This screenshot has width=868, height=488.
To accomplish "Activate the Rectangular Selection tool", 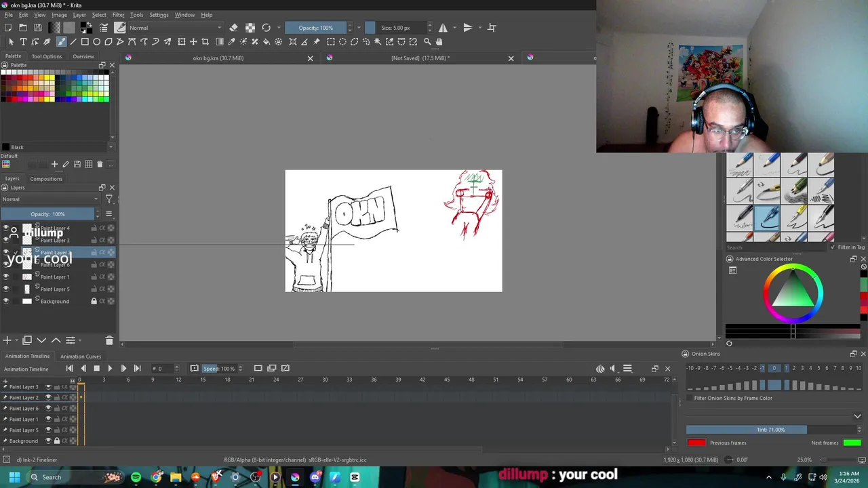I will tap(331, 42).
